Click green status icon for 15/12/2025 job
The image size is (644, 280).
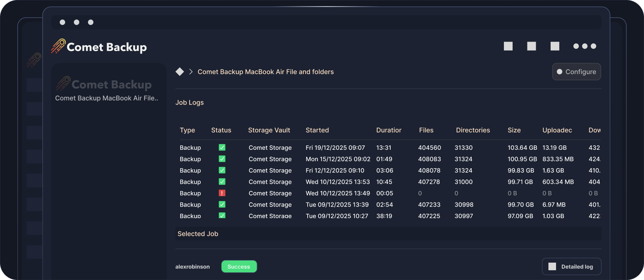[222, 159]
